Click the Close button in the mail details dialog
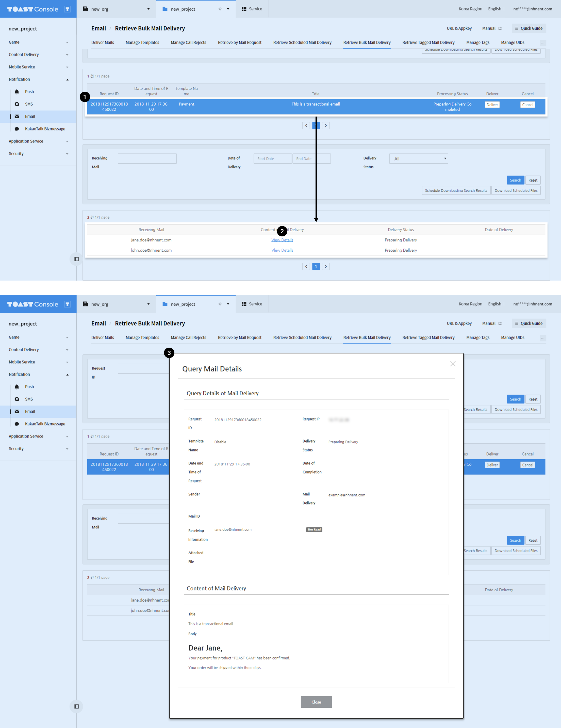The image size is (561, 728). point(316,702)
